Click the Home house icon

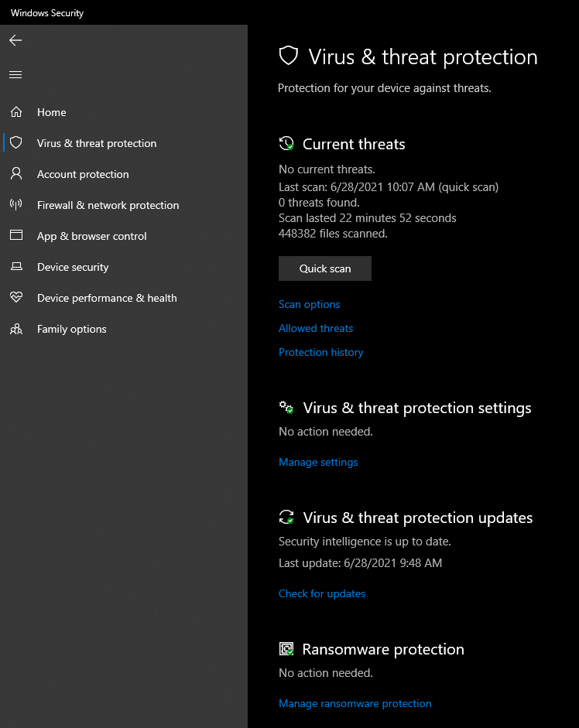15,112
